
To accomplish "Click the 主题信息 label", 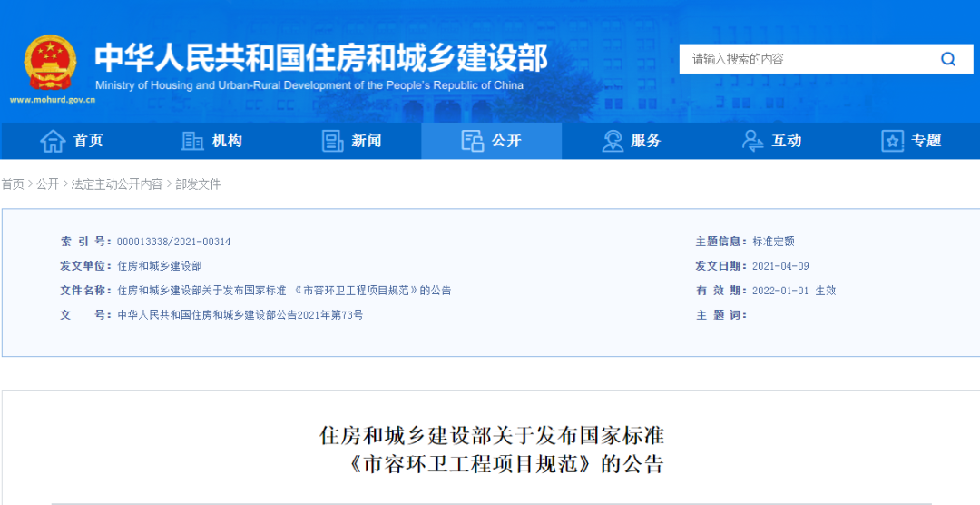I will (x=722, y=242).
